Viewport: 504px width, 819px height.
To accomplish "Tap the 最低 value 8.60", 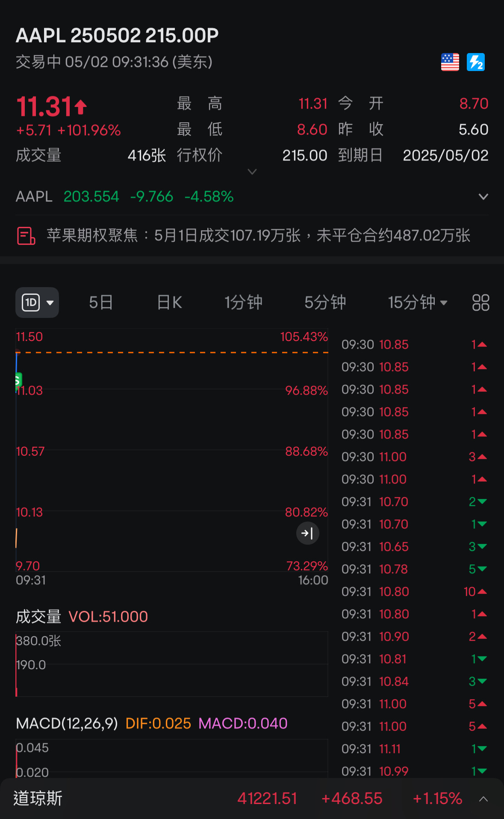I will pos(312,129).
